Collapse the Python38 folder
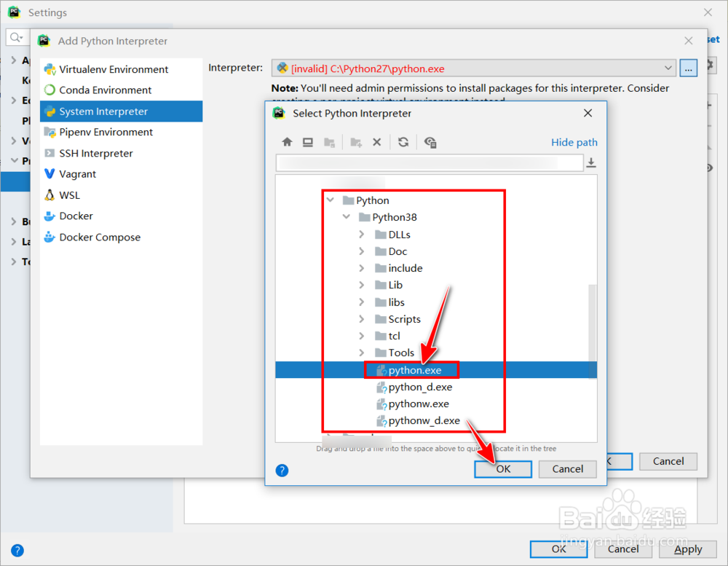Viewport: 728px width, 566px height. click(x=347, y=217)
